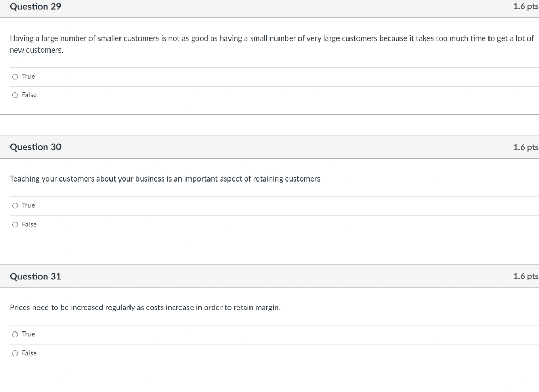The width and height of the screenshot is (539, 392).
Task: Click the 1.6 pts label on Question 31
Action: click(525, 276)
